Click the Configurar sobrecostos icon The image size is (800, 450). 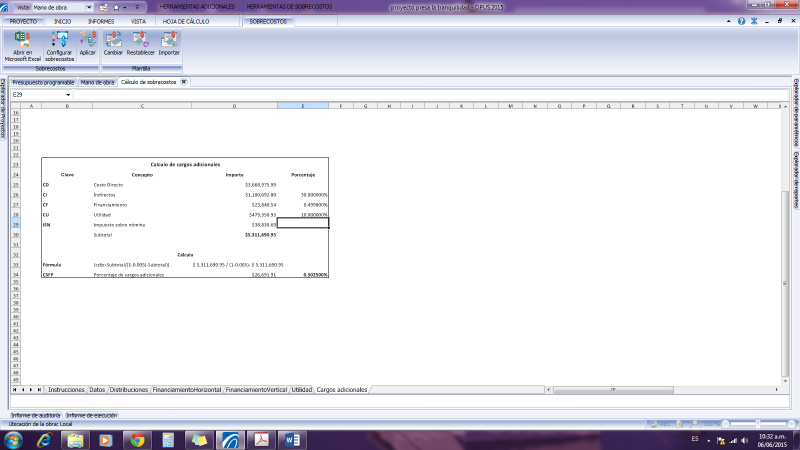tap(59, 45)
